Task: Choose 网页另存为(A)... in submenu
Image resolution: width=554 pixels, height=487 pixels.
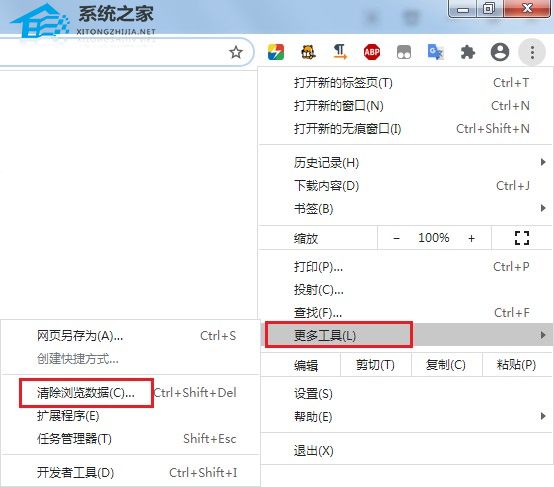Action: coord(131,336)
